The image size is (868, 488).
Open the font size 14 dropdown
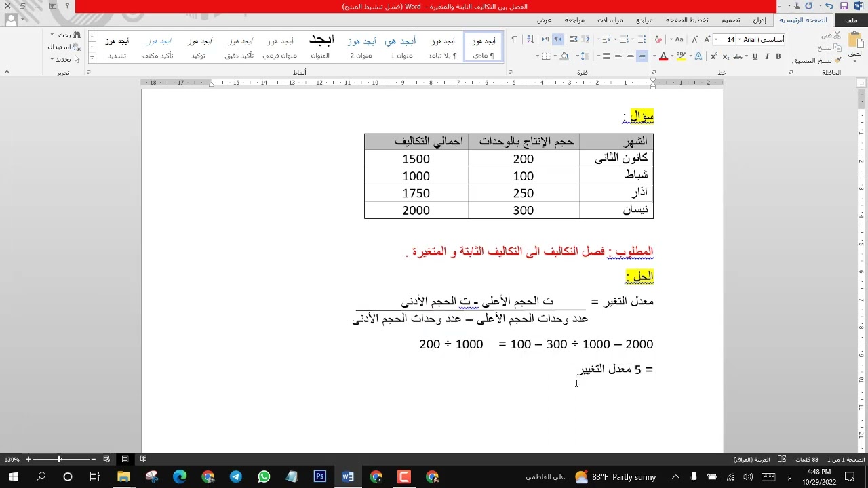(x=715, y=39)
